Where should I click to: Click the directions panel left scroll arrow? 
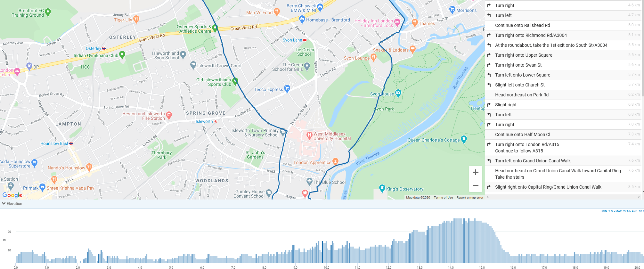point(488,197)
